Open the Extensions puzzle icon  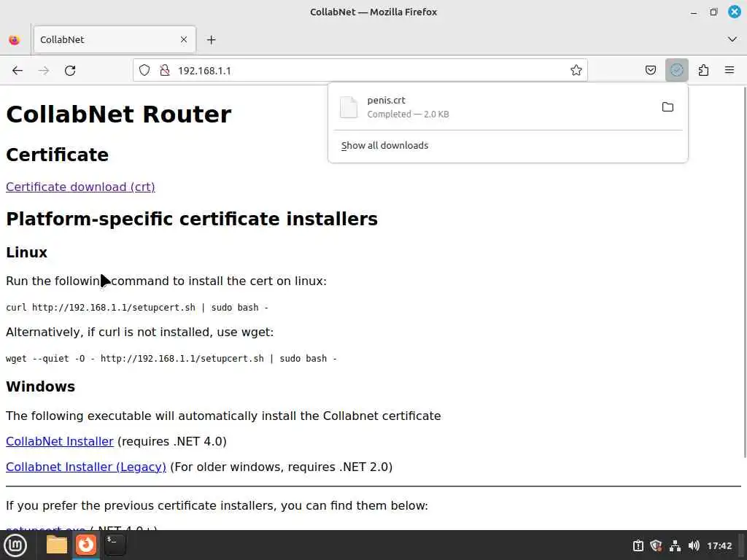coord(703,71)
